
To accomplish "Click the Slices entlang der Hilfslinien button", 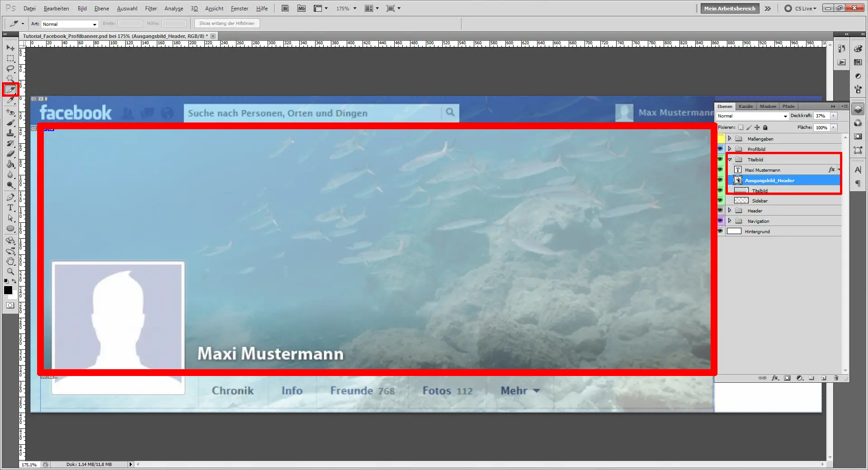I will coord(226,23).
